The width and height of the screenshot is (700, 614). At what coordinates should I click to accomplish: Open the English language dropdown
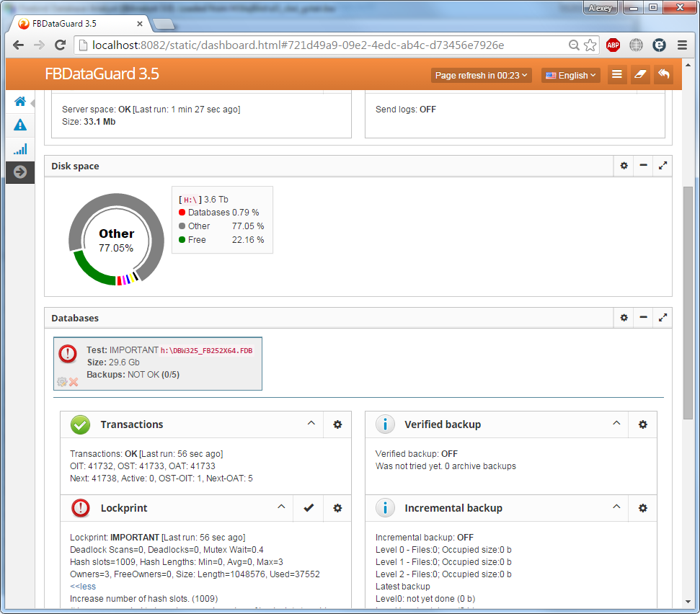coord(570,75)
